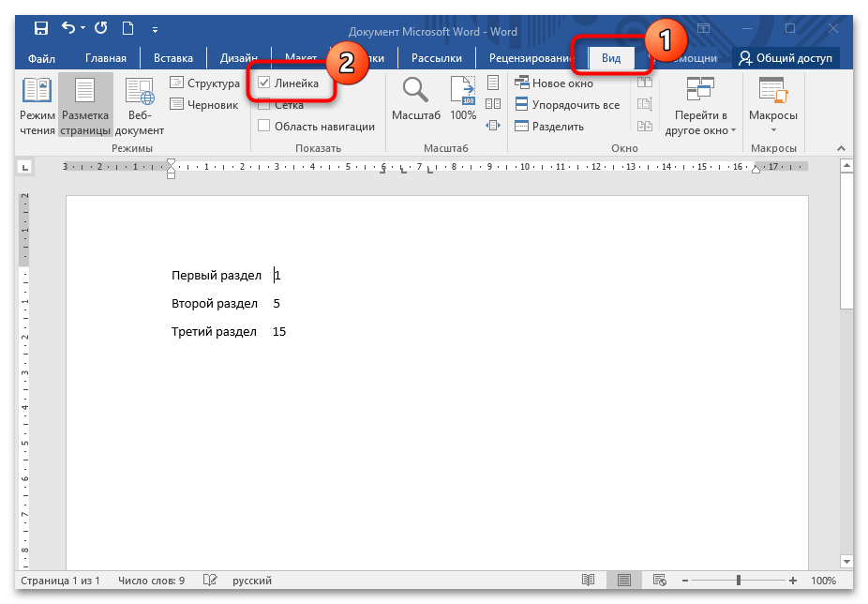This screenshot has height=604, width=868.
Task: Open the Файл menu tab
Action: tap(41, 58)
